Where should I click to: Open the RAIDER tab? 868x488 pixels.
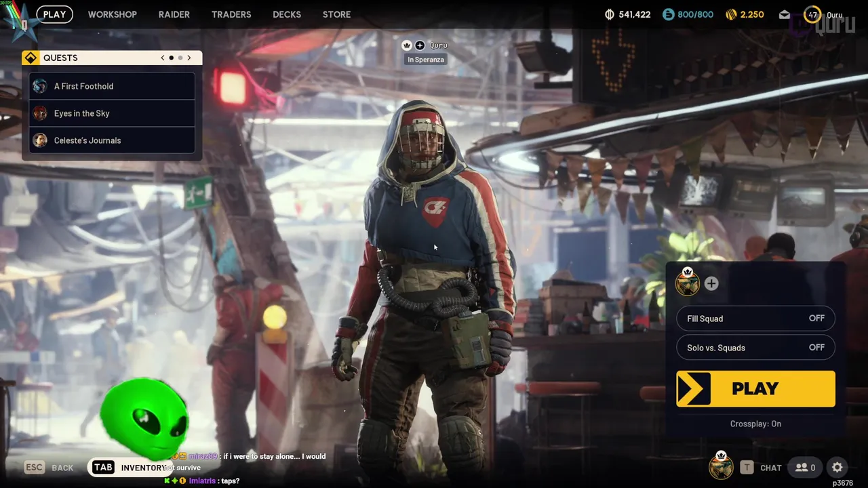pos(174,14)
